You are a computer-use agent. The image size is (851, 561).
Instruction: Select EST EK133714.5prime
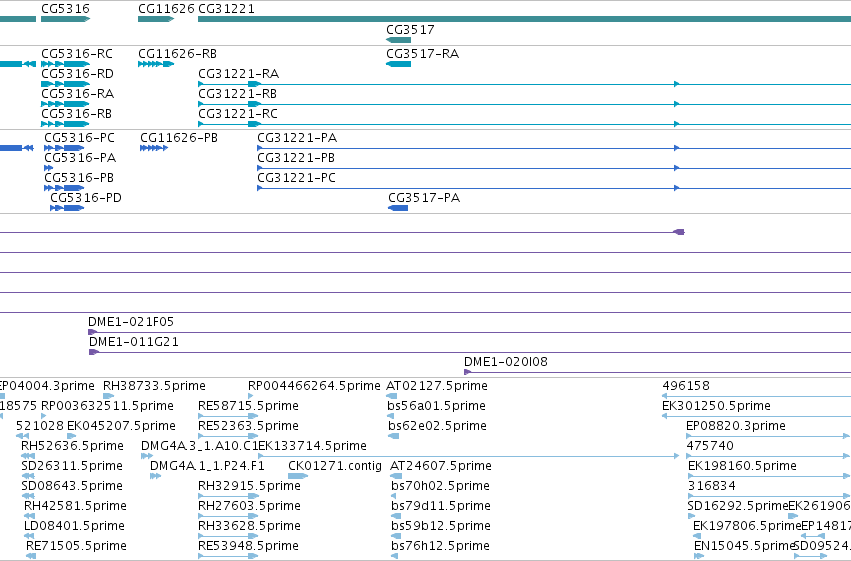click(313, 446)
